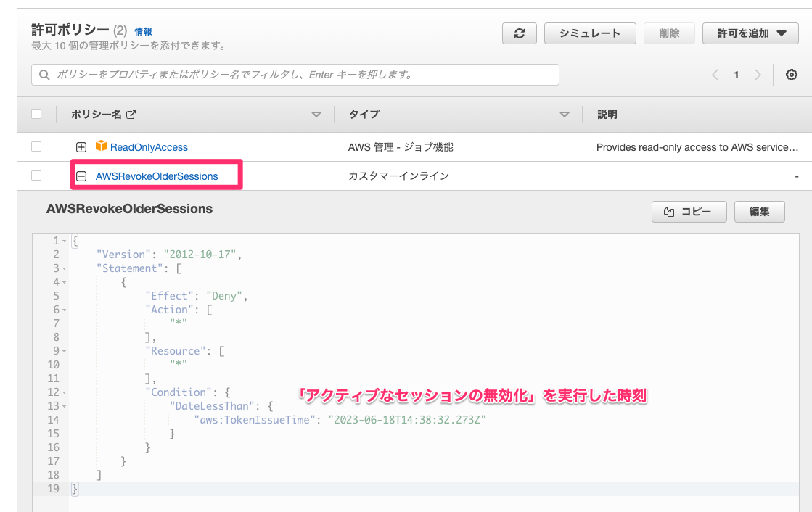The width and height of the screenshot is (812, 512).
Task: Collapse the AWSRevokeOlderSessions policy details
Action: [x=81, y=175]
